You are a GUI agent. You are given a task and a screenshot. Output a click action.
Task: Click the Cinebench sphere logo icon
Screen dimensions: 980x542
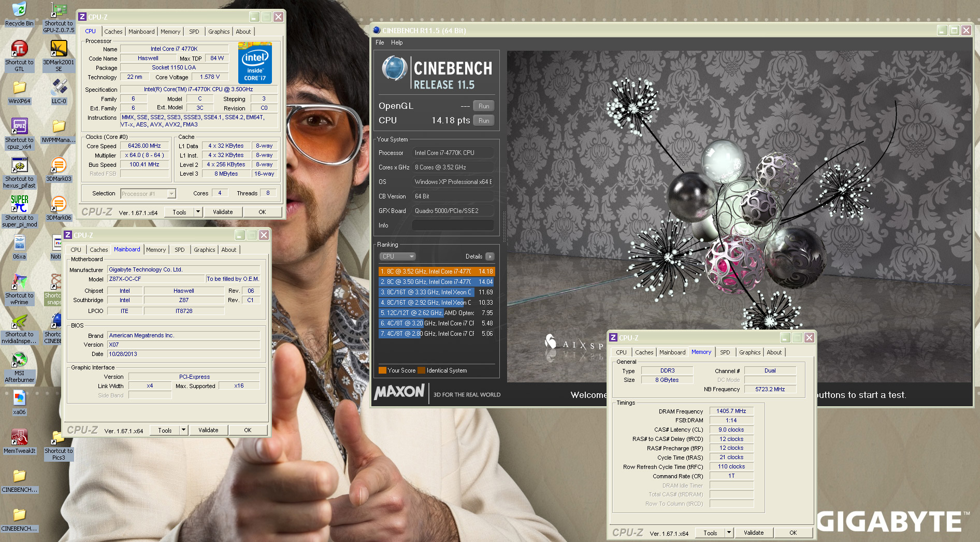395,68
